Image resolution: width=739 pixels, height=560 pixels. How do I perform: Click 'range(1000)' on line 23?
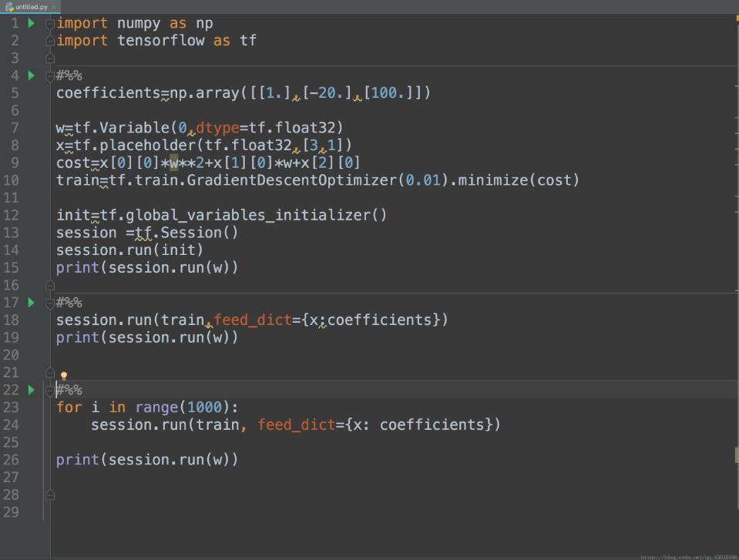tap(183, 407)
